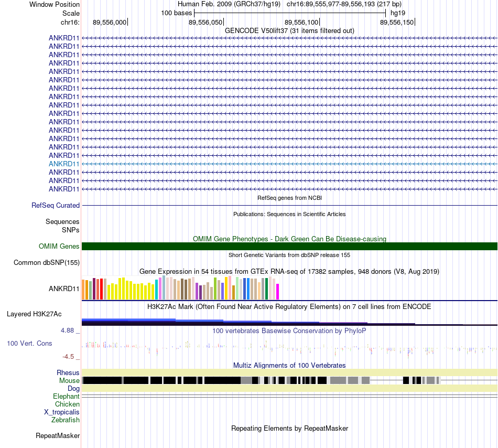Click the light-blue ANKRD11 transcript arrow line
This screenshot has width=498, height=448.
point(290,164)
